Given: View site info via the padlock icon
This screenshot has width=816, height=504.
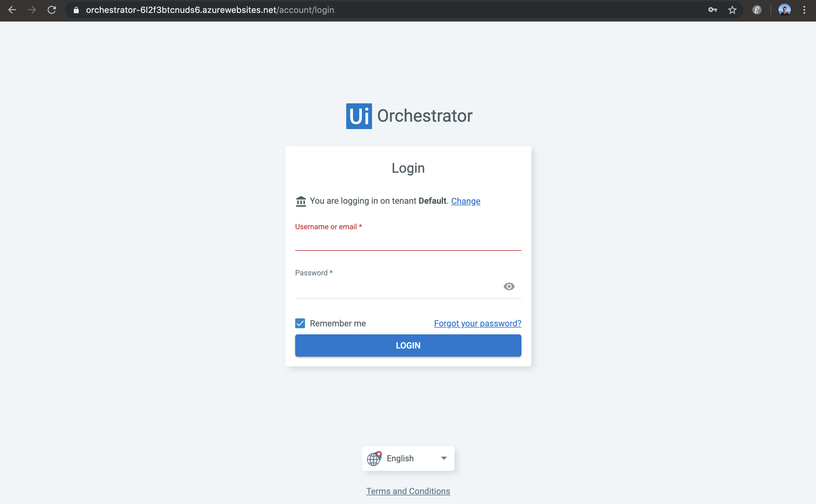Looking at the screenshot, I should click(x=76, y=10).
